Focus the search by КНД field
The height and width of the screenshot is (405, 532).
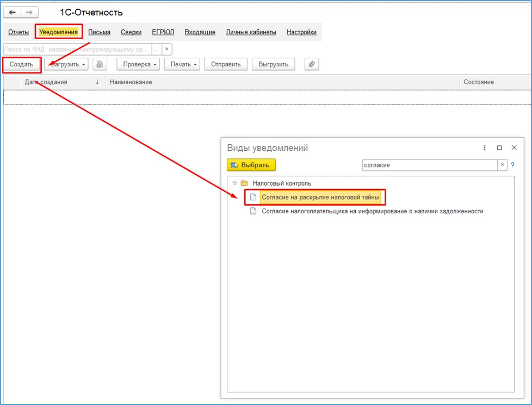pos(77,49)
